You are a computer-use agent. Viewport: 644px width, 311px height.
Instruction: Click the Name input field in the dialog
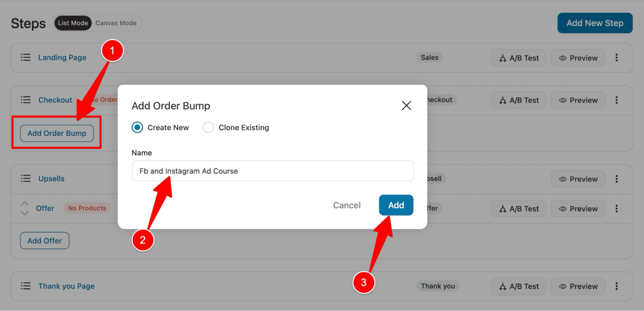pyautogui.click(x=273, y=171)
